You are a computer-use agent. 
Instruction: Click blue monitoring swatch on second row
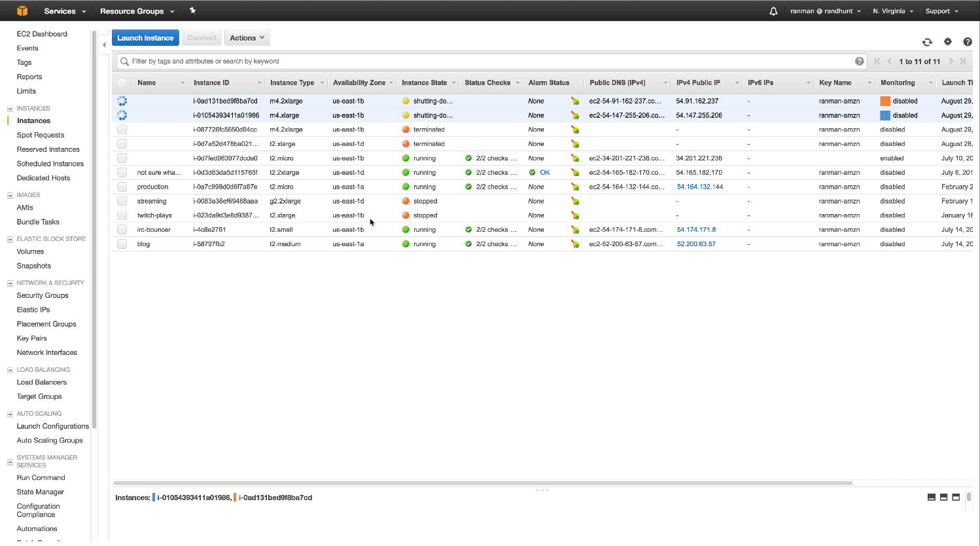[885, 115]
